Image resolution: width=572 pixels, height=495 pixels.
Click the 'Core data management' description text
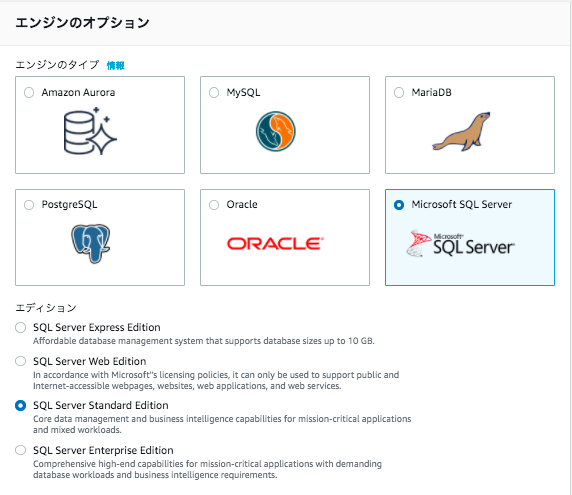(222, 424)
